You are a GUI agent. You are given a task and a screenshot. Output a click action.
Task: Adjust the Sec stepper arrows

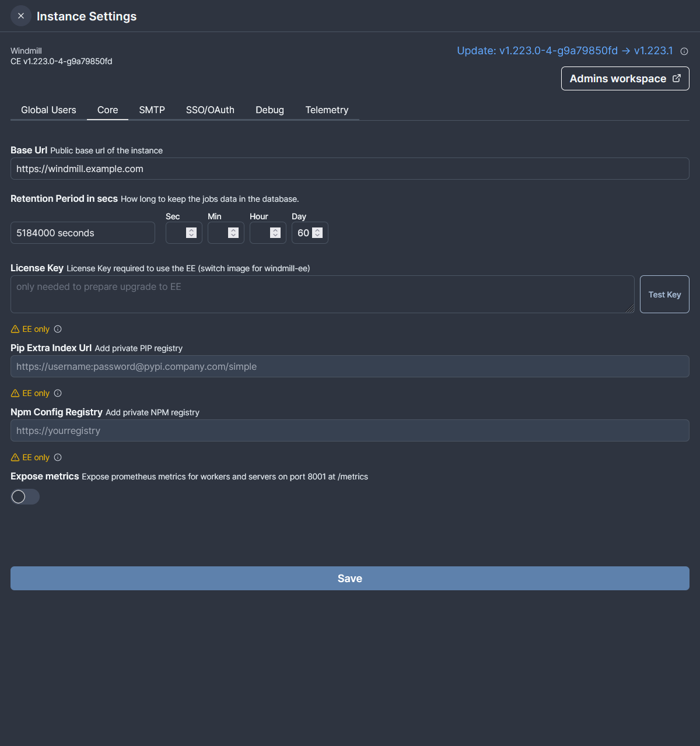tap(191, 233)
